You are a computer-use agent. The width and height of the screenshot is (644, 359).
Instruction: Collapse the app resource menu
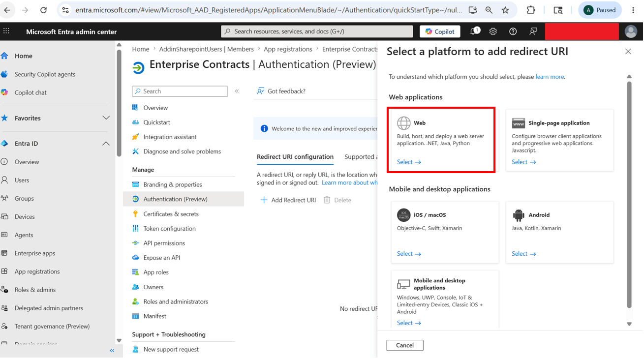(x=237, y=91)
